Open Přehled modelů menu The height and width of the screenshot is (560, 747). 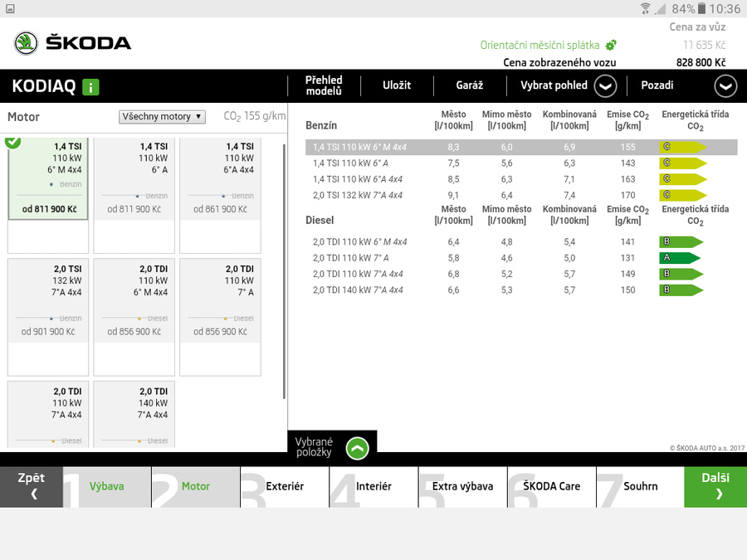[324, 85]
